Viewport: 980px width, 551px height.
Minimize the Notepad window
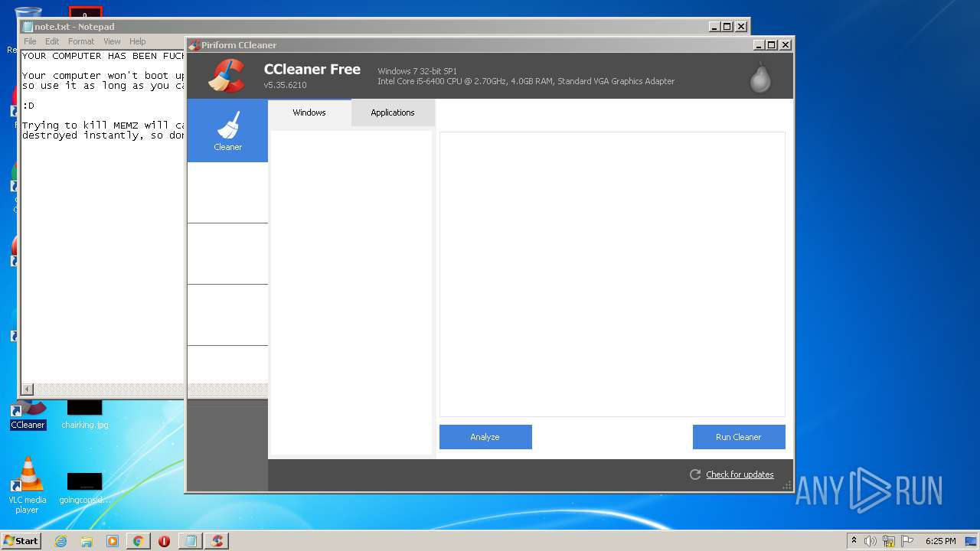pos(714,27)
